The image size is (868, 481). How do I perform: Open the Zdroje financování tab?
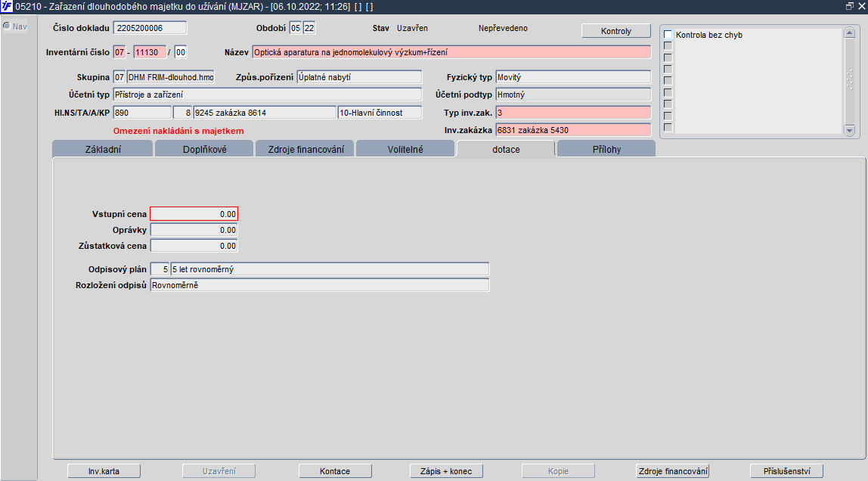pyautogui.click(x=305, y=149)
